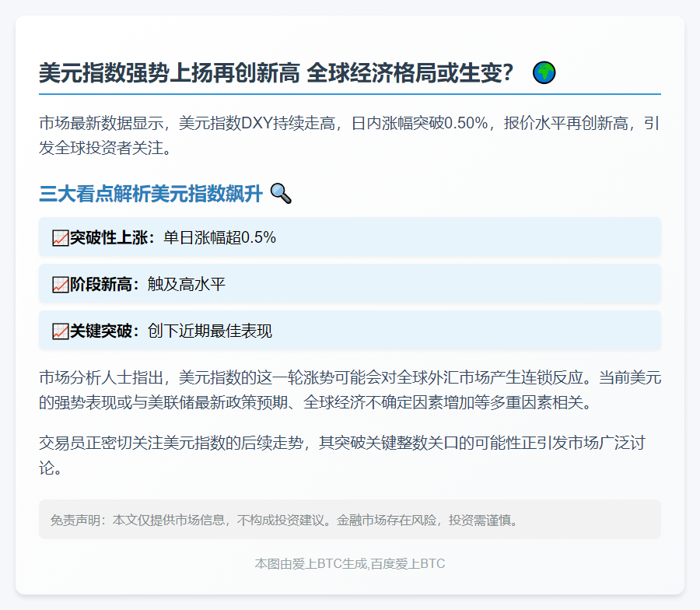This screenshot has width=700, height=610.
Task: Click the 关键突破 highlight card
Action: 349,331
